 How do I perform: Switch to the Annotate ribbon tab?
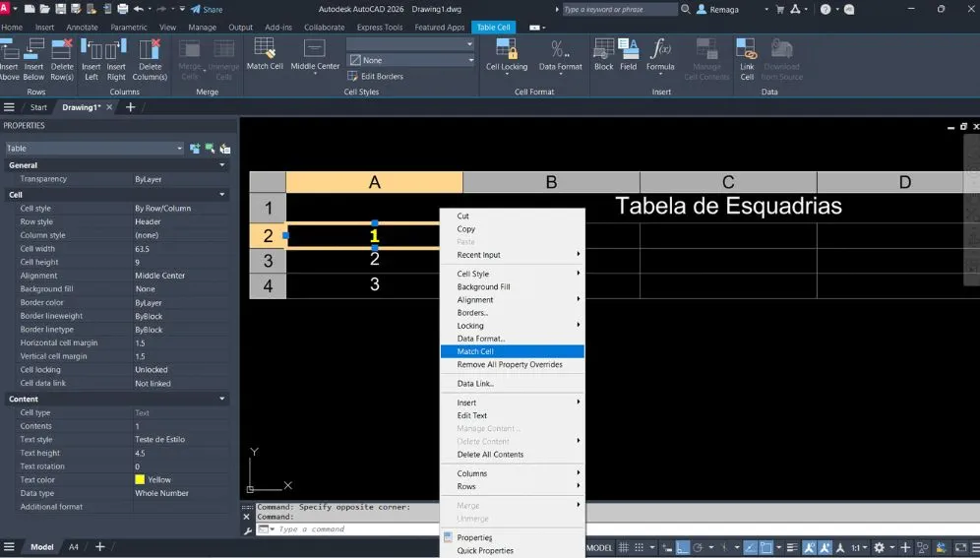point(83,28)
